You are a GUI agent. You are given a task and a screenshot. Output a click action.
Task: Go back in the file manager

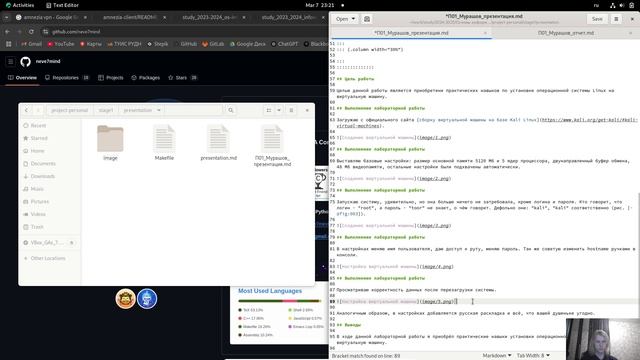point(27,110)
